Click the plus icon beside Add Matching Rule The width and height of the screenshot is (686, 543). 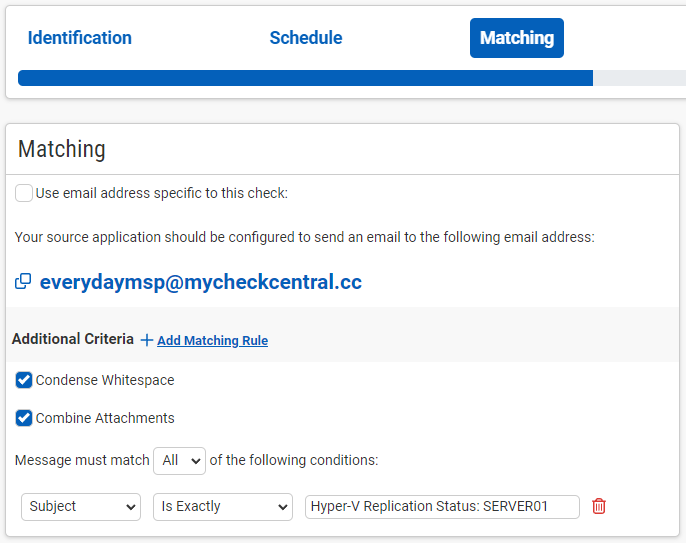[147, 340]
